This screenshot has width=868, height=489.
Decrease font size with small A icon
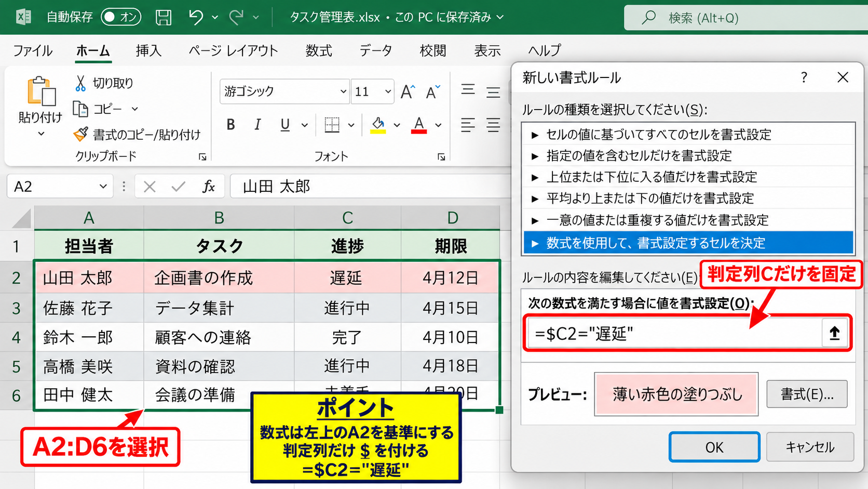tap(432, 92)
